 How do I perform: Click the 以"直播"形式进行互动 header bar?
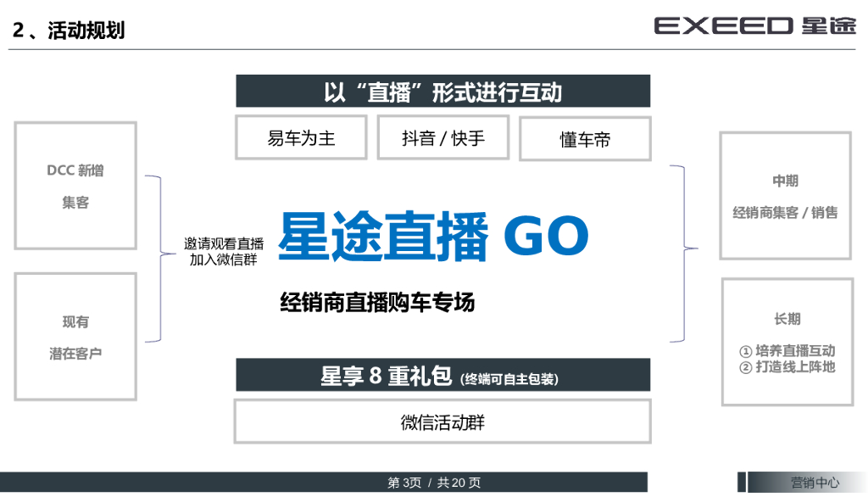point(442,91)
